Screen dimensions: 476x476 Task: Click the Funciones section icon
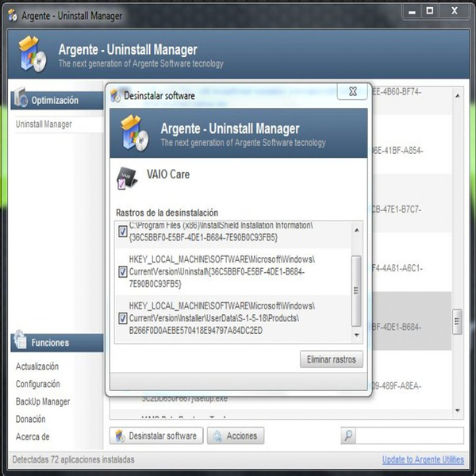[x=20, y=339]
